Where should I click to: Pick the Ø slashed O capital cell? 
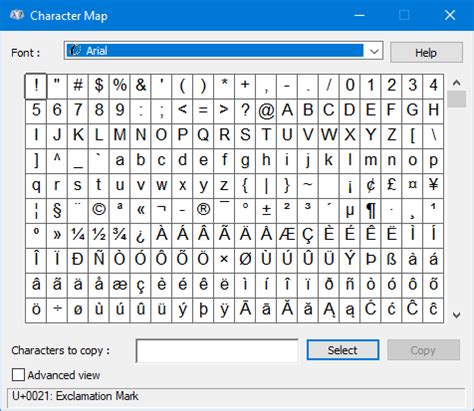pos(245,260)
